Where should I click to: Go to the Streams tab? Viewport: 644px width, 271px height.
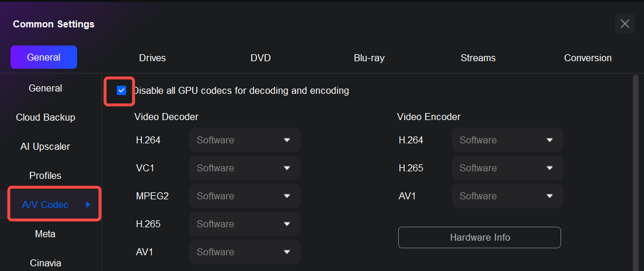pos(478,58)
